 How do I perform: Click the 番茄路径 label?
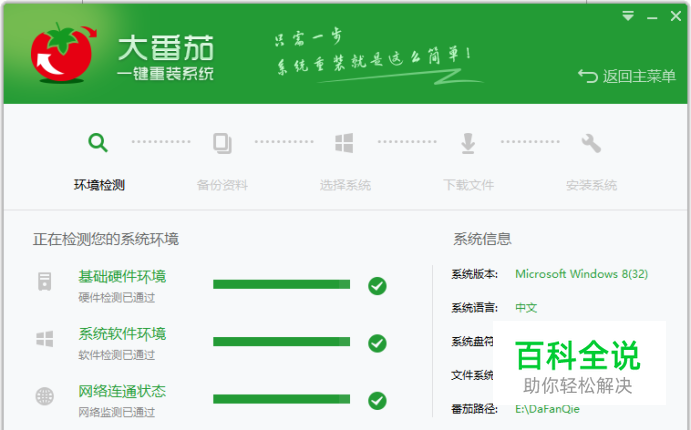coord(474,409)
